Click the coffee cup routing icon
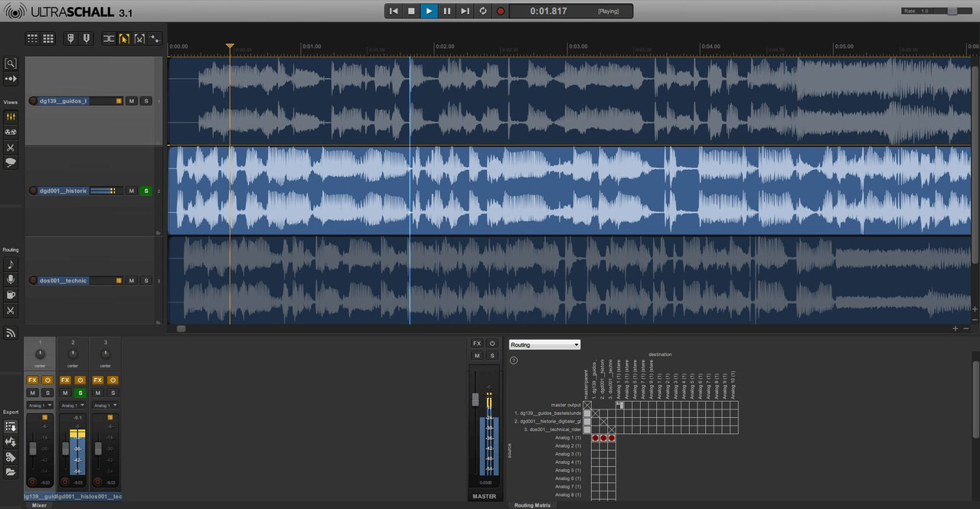This screenshot has height=509, width=980. point(11,295)
